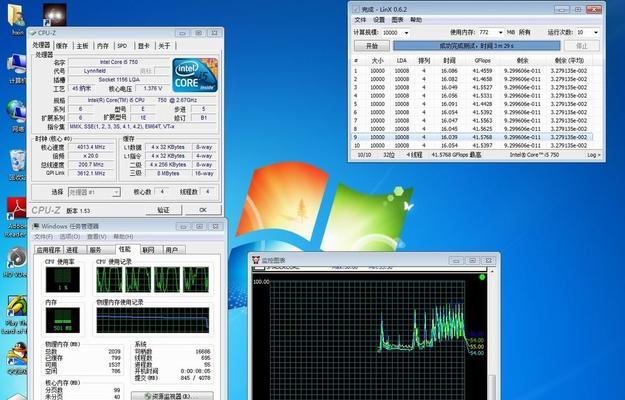
Task: Open the grey speaker-like desktop icon below Adobe Reader
Action: (x=16, y=259)
